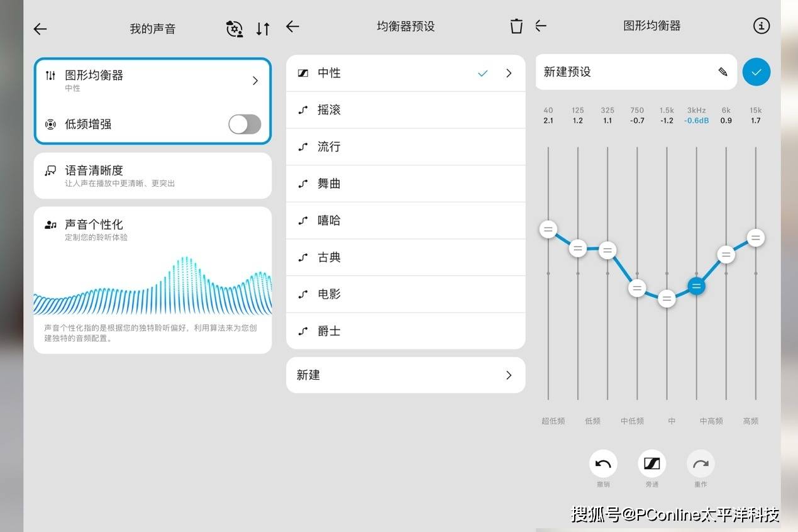Image resolution: width=798 pixels, height=532 pixels.
Task: Expand 图形均衡器 via its chevron
Action: 255,80
